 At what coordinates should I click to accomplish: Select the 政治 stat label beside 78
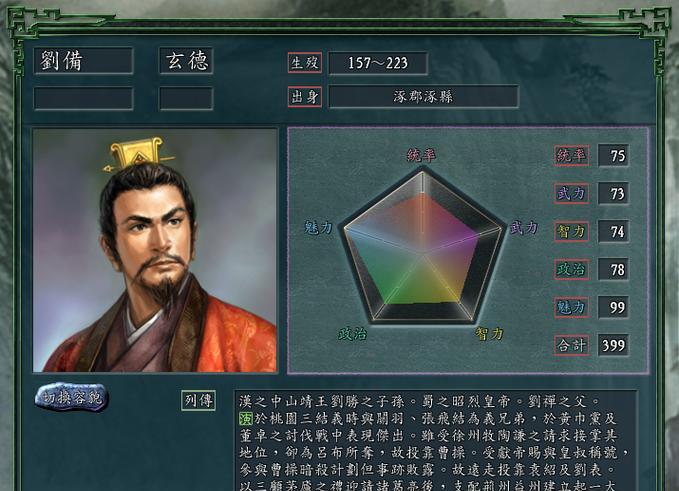[572, 269]
